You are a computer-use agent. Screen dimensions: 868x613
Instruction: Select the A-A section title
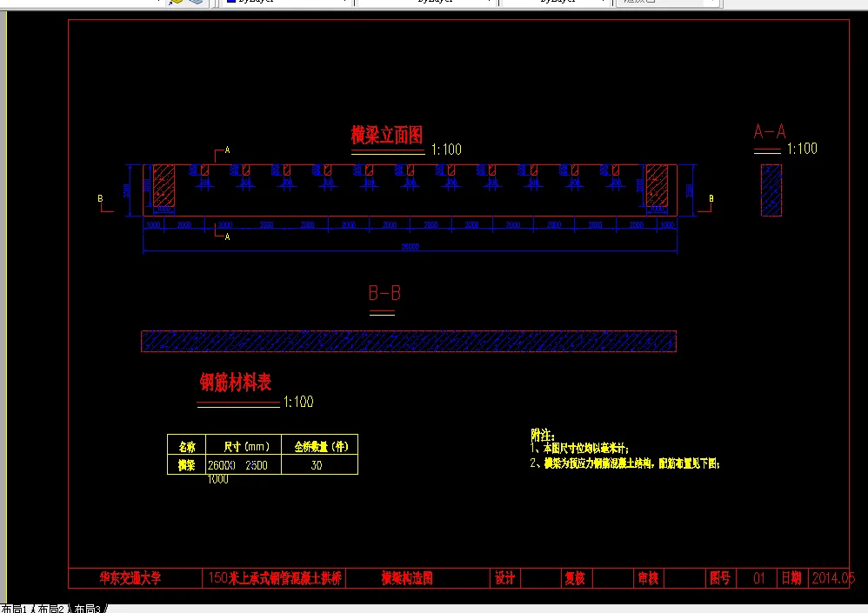pos(770,131)
